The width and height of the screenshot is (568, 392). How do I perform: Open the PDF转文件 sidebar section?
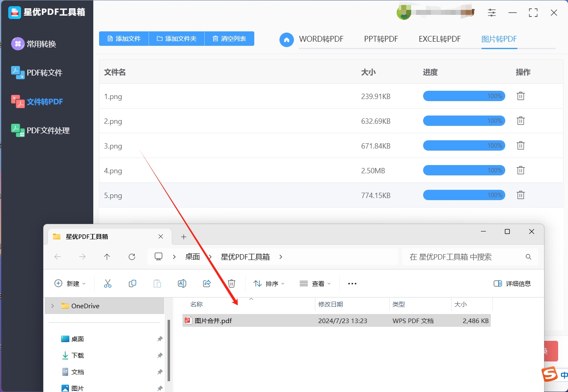(37, 73)
